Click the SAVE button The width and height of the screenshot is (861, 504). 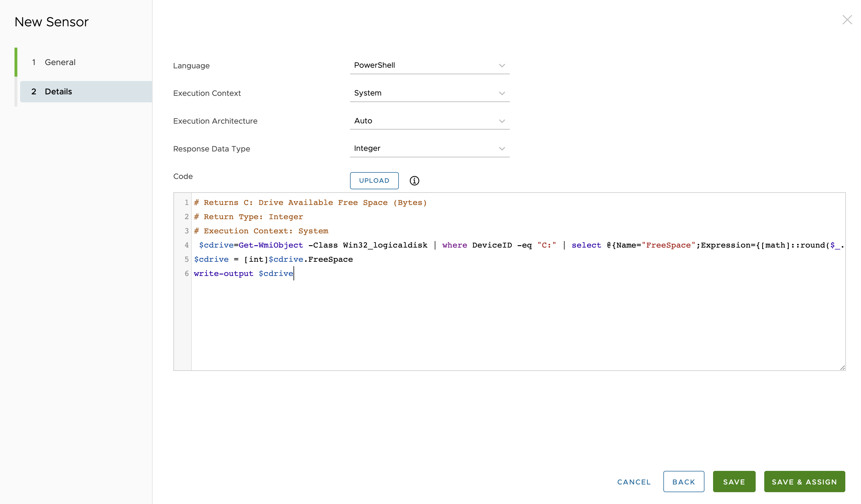(734, 482)
